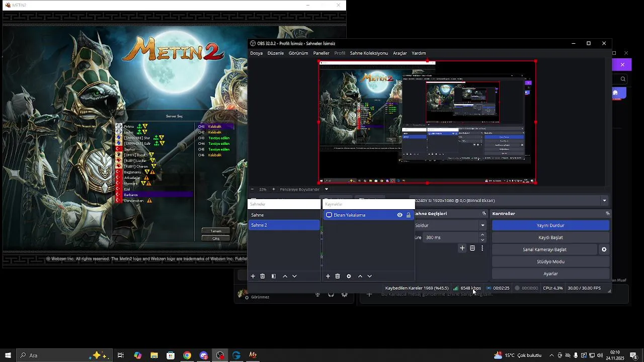Toggle volume icon in system tray
The height and width of the screenshot is (362, 644).
click(x=600, y=355)
